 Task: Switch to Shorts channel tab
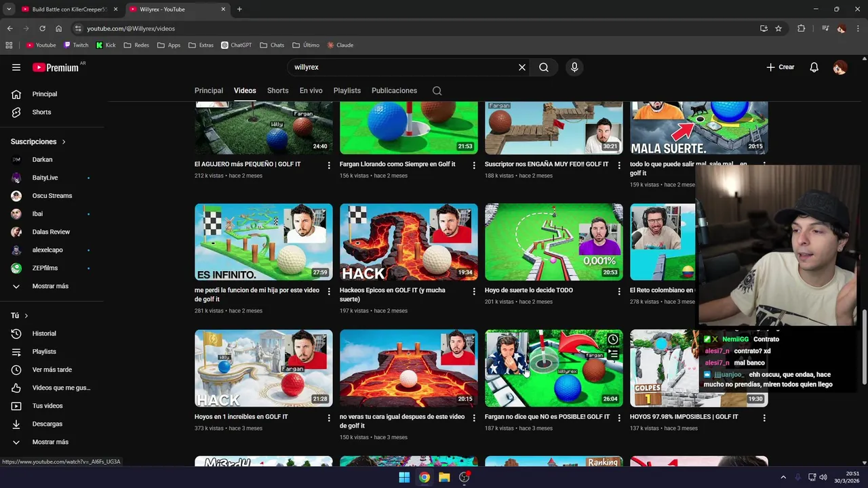[277, 91]
